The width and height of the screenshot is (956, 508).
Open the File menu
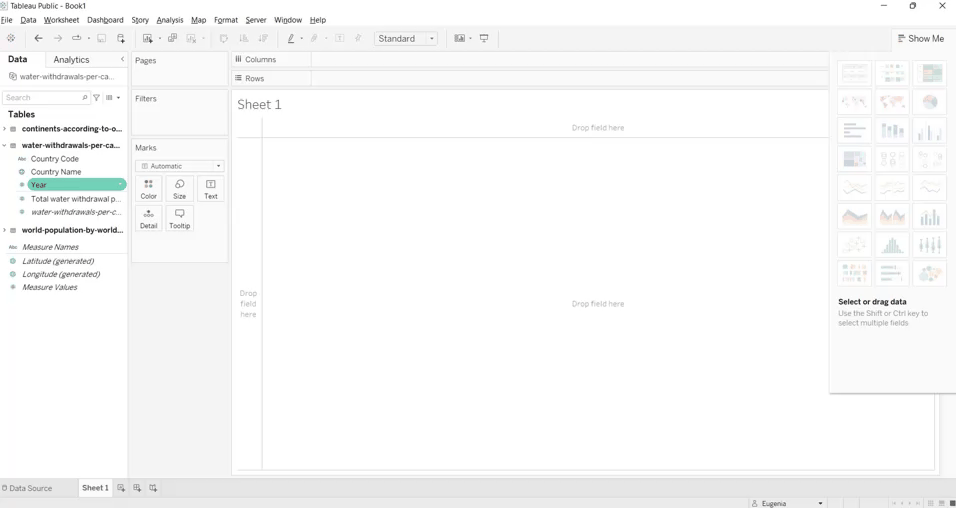click(7, 20)
